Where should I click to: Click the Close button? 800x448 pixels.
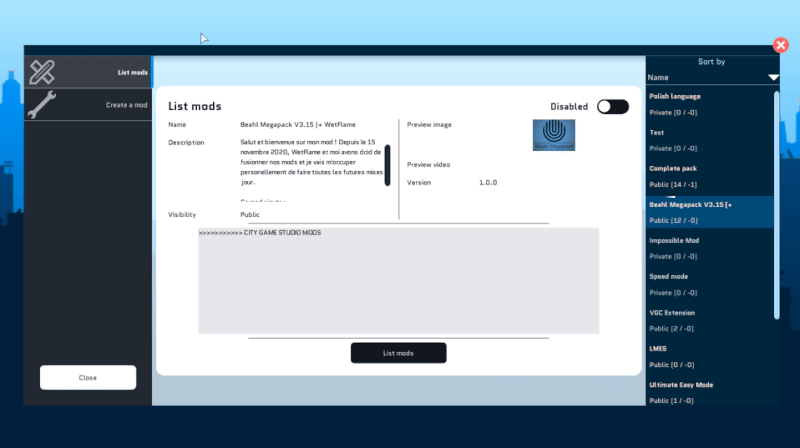coord(88,377)
